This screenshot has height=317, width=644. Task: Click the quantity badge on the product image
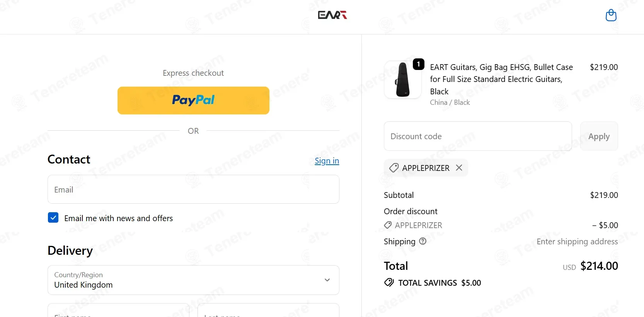pos(418,64)
